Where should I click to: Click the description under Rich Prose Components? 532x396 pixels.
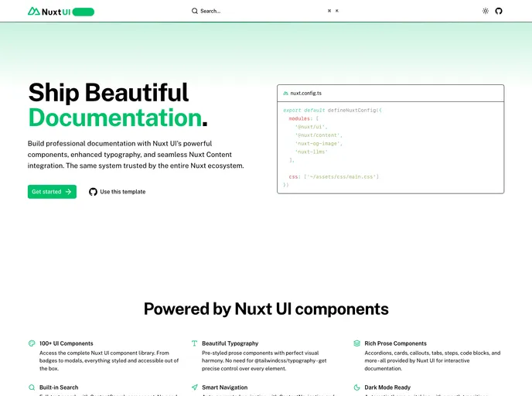(432, 360)
